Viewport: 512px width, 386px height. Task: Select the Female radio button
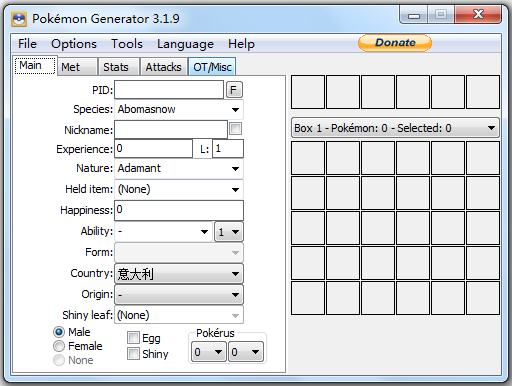(59, 346)
